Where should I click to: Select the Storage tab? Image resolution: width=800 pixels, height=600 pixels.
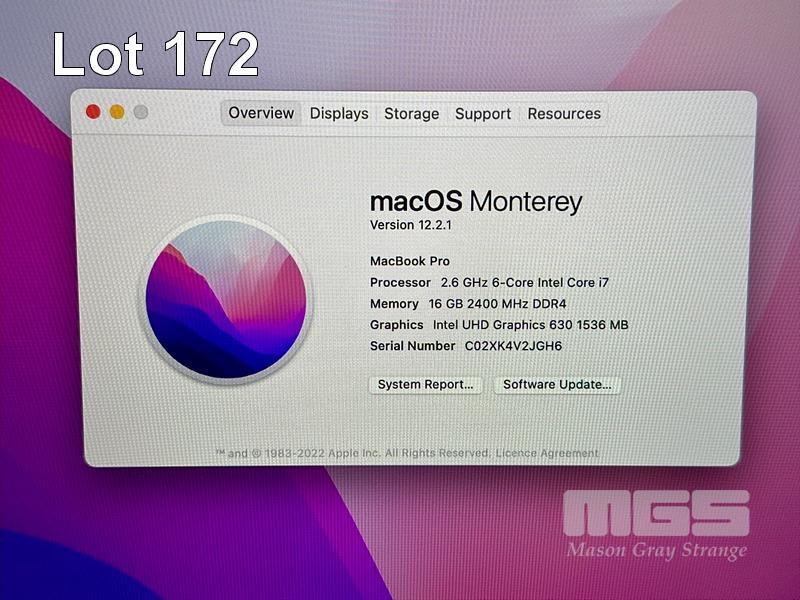(x=412, y=113)
